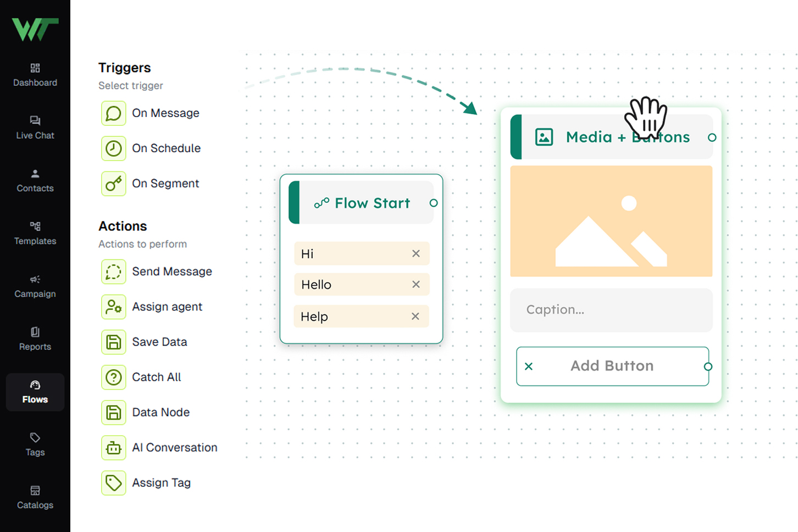
Task: Open the Dashboard from the sidebar
Action: click(35, 74)
